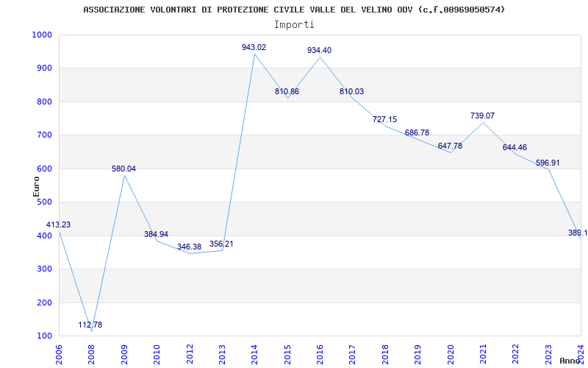This screenshot has height=368, width=588.
Task: Click x-axis year 2008
Action: [x=91, y=355]
